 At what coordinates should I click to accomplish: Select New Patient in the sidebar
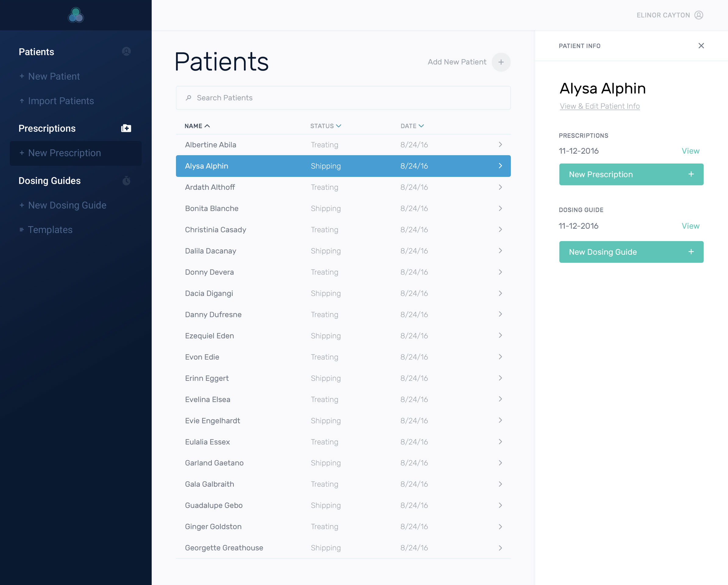[x=54, y=76]
